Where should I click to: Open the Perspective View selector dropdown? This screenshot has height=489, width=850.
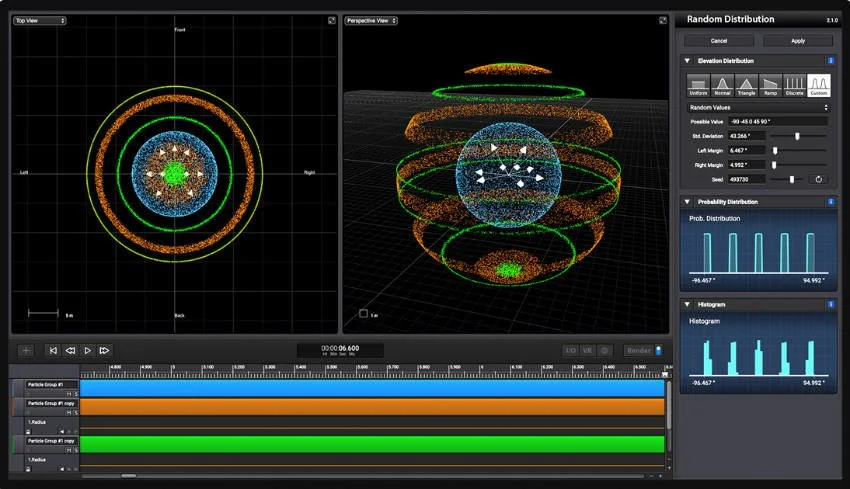click(371, 21)
